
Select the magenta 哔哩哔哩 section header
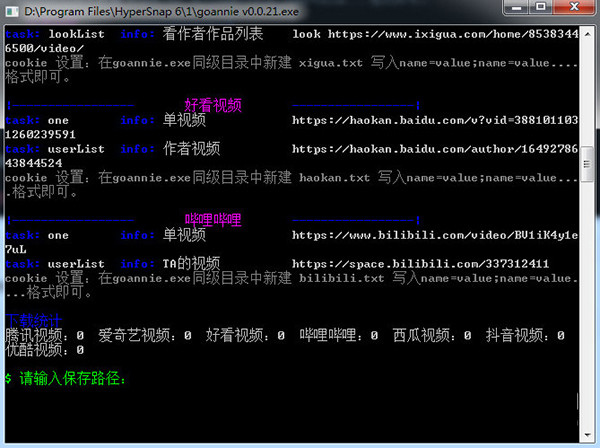(214, 218)
